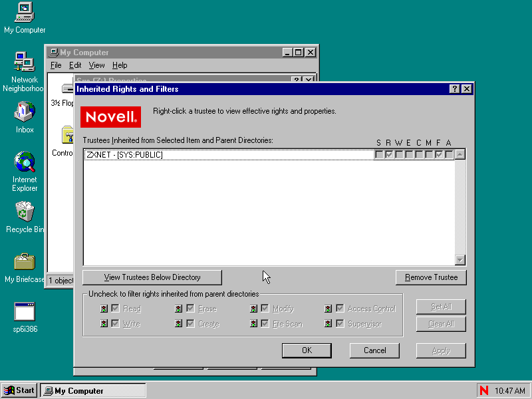Viewport: 532px width, 399px height.
Task: Click the trustee list scroll down arrow
Action: point(460,260)
